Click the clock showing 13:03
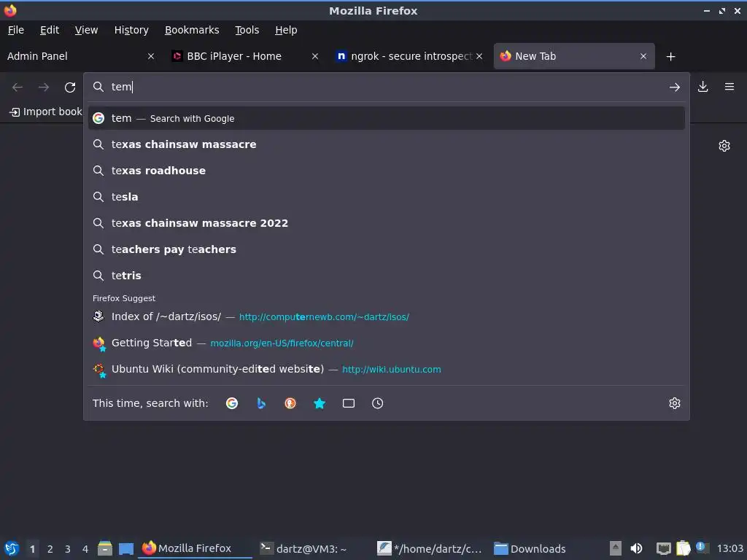Viewport: 747px width, 560px height. click(729, 548)
